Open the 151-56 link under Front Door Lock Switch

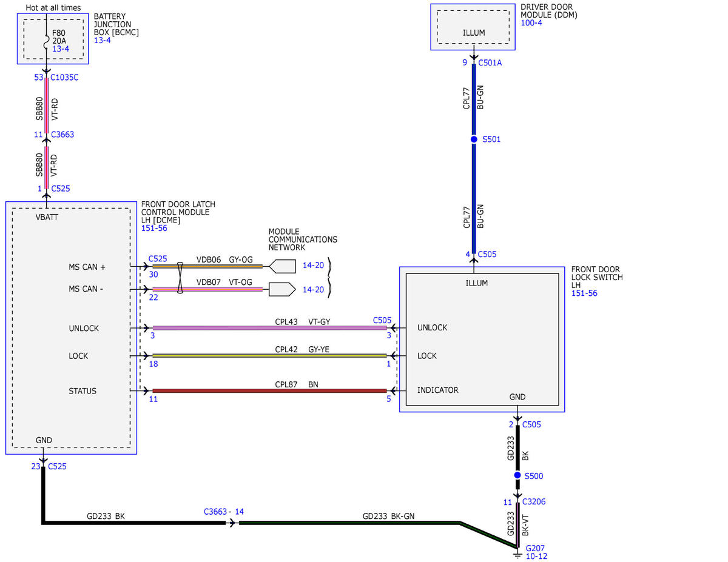(584, 293)
